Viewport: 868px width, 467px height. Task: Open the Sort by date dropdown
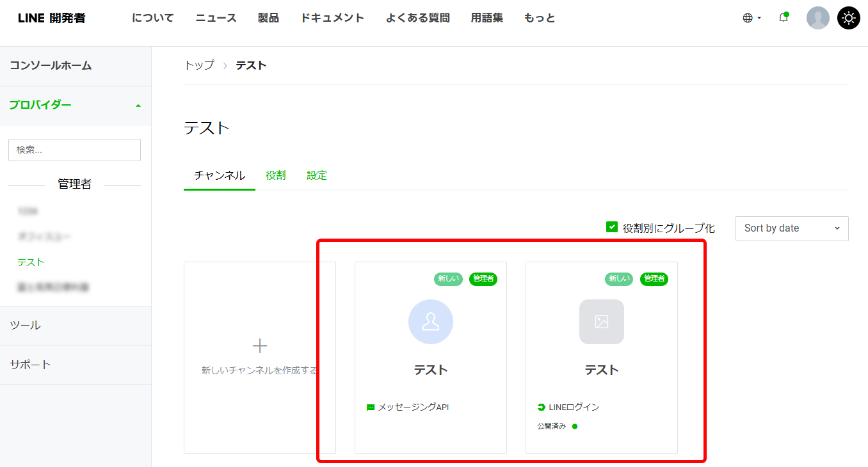tap(792, 228)
